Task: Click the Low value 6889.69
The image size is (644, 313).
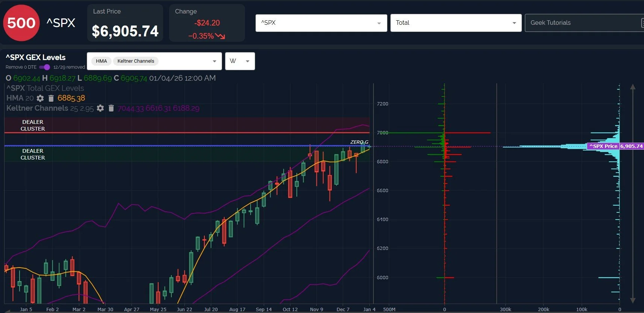Action: [x=98, y=78]
